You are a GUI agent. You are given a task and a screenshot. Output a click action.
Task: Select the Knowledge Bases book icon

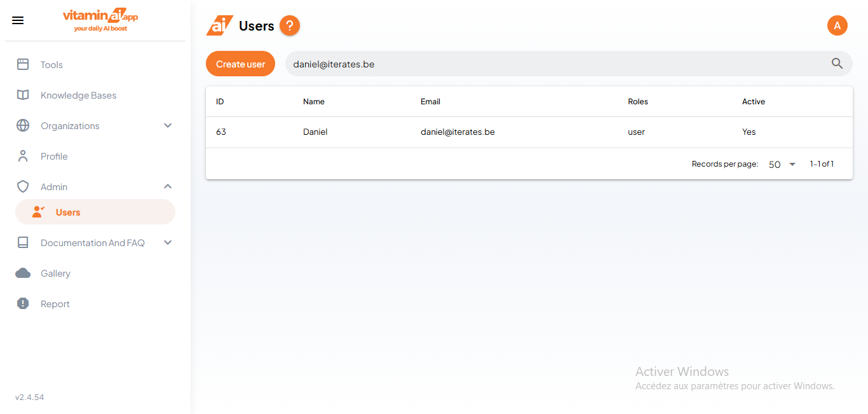point(23,95)
